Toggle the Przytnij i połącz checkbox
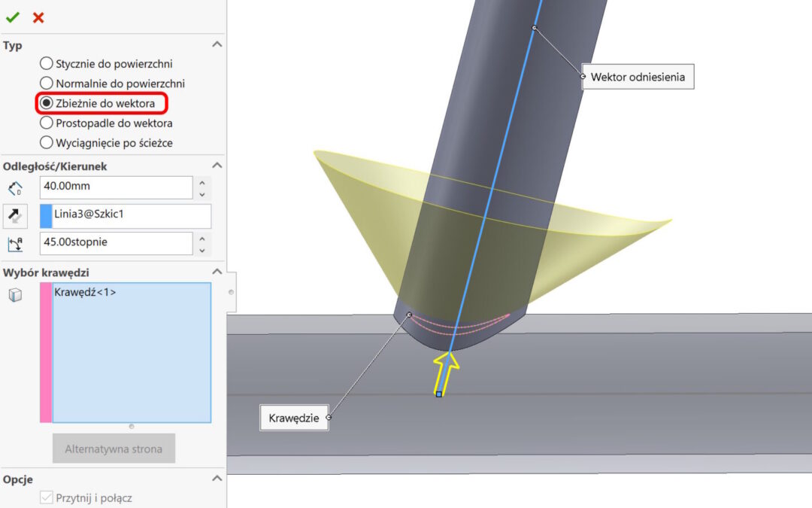 (47, 497)
